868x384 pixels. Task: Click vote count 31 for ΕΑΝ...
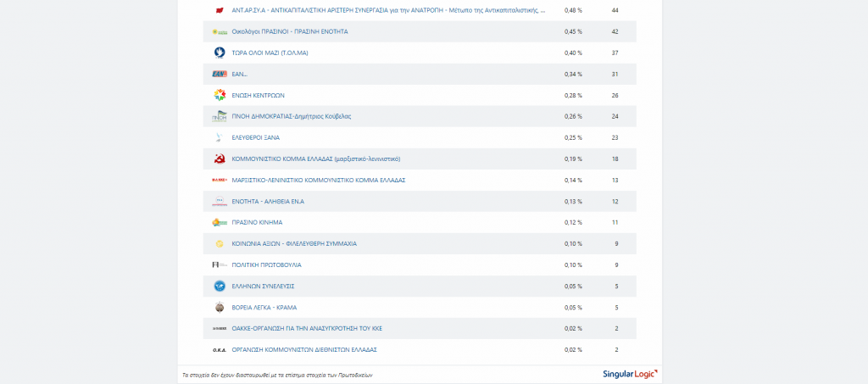[x=615, y=74]
